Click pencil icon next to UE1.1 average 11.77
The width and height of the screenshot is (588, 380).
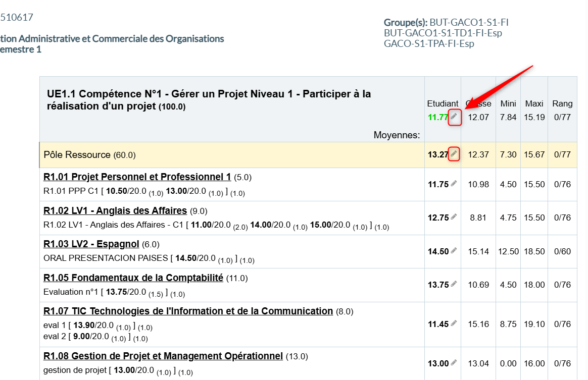tap(454, 117)
